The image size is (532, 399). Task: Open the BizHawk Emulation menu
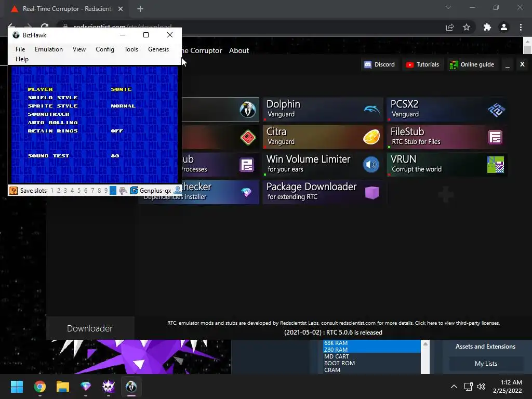point(49,49)
